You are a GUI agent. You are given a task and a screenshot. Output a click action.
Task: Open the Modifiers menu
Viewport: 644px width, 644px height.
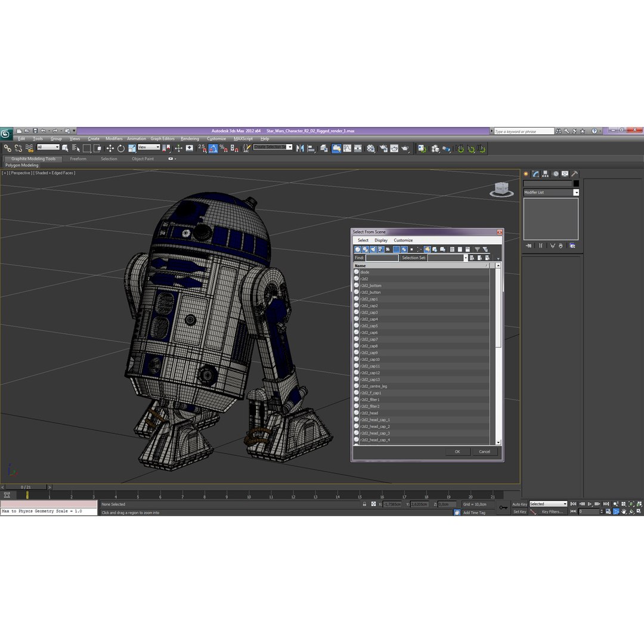pos(114,139)
